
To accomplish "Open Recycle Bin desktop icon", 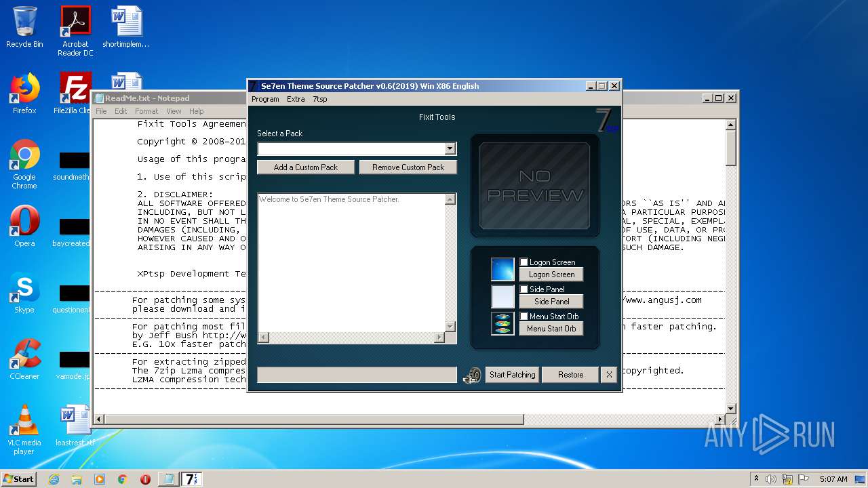I will [24, 28].
